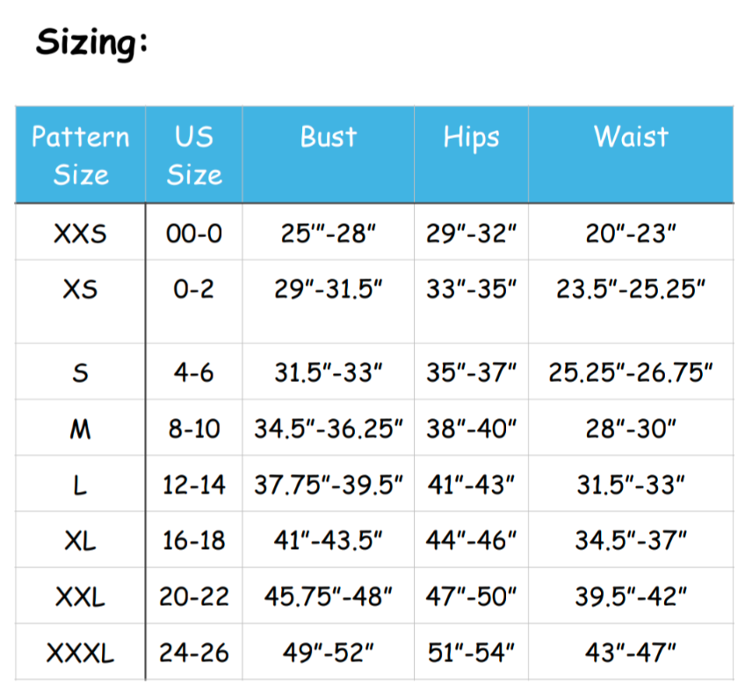Click bust measurement 37.75"-39.5" cell

(328, 485)
